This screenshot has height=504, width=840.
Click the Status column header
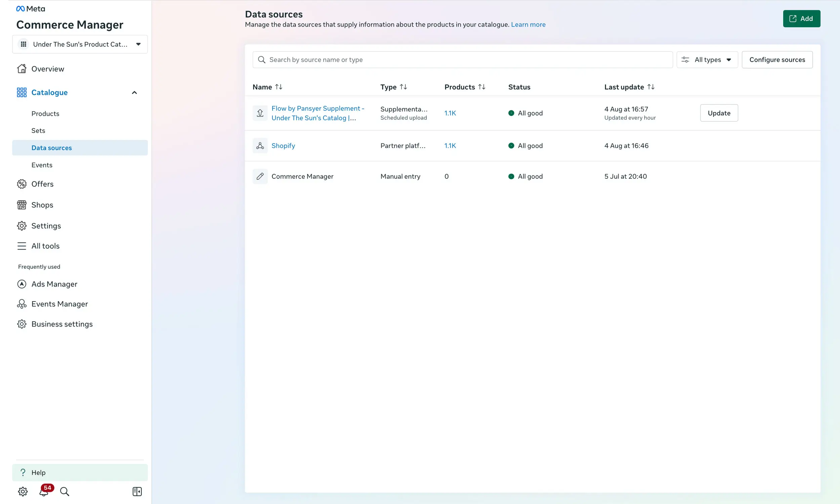click(519, 87)
